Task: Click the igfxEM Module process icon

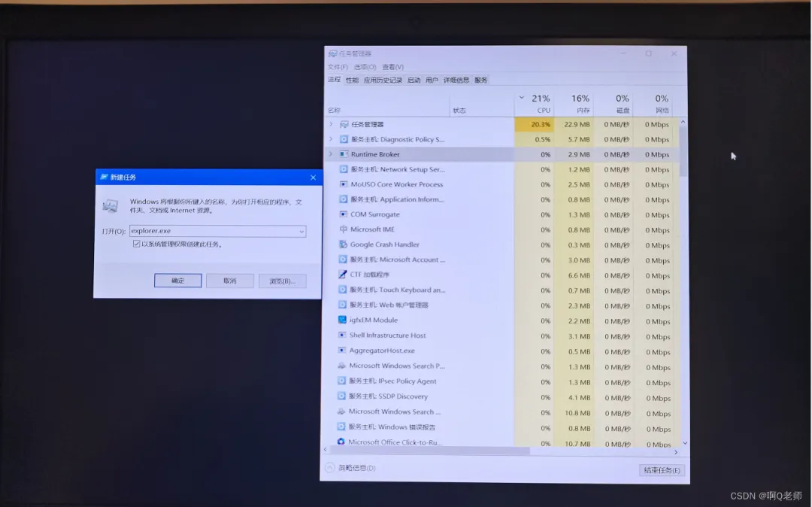Action: point(342,320)
